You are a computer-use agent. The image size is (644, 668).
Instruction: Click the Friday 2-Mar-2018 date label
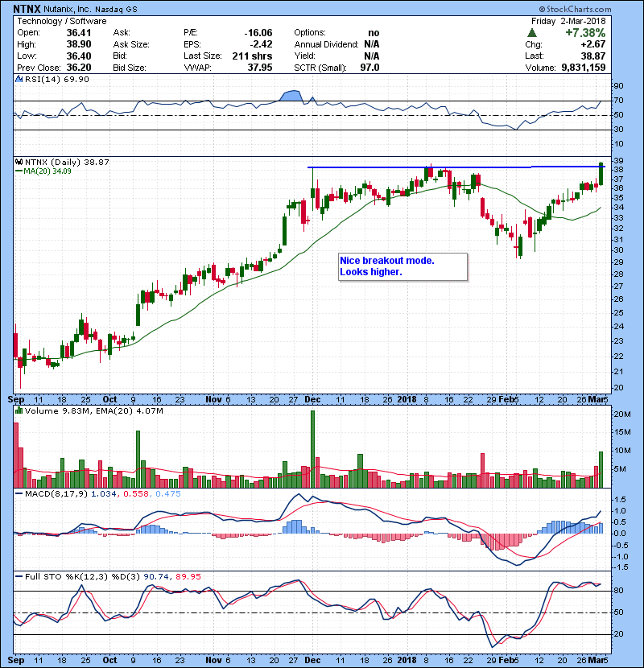pos(568,21)
